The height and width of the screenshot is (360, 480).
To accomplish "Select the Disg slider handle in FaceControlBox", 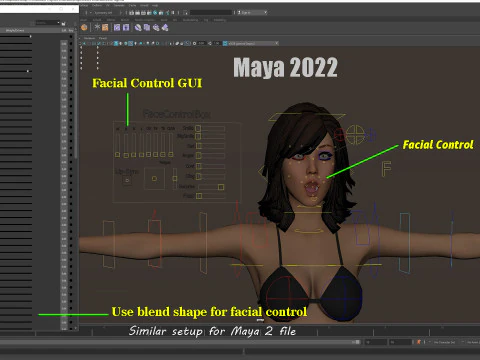I will pos(199,176).
